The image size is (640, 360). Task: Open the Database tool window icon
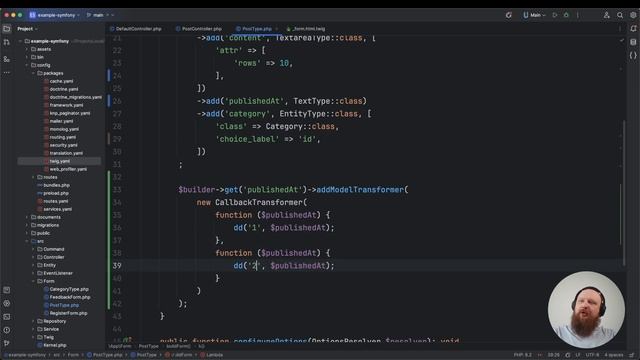click(633, 42)
